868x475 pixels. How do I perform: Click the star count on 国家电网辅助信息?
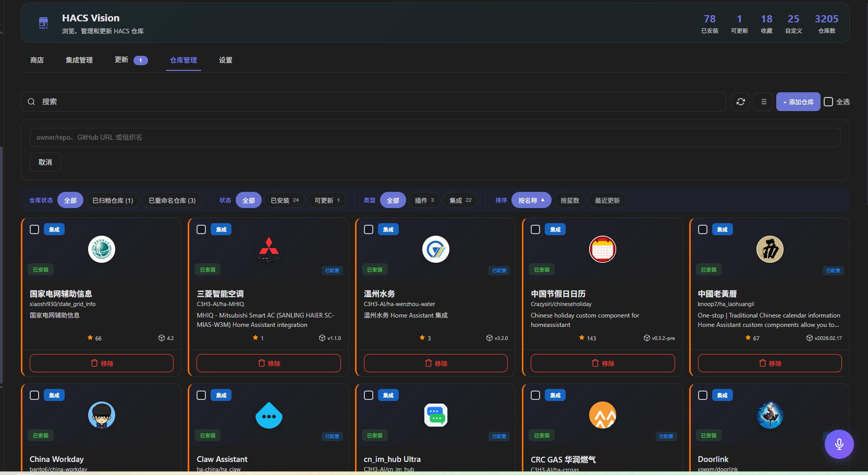coord(94,338)
